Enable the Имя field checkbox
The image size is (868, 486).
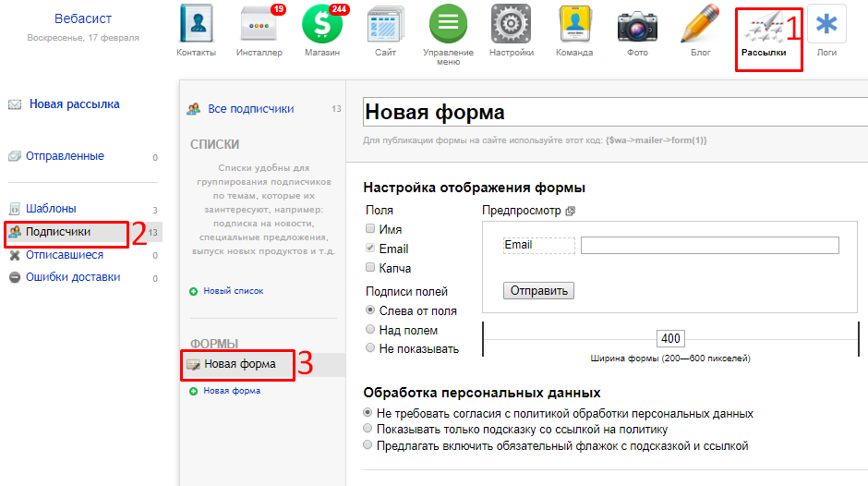tap(370, 228)
